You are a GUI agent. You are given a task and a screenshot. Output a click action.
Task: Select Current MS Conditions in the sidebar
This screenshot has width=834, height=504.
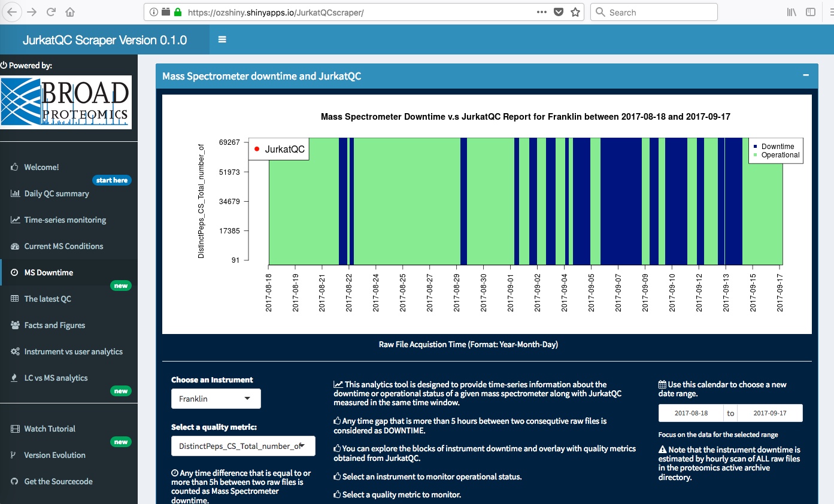click(63, 246)
